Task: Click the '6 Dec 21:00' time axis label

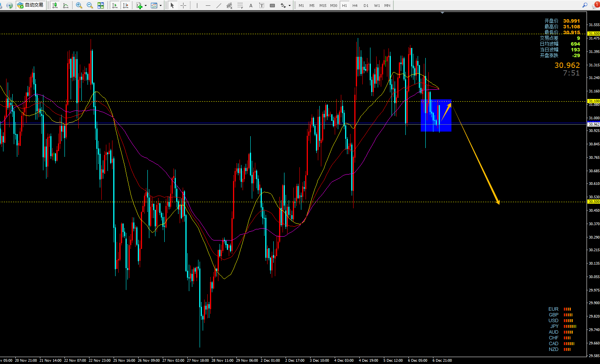Action: click(x=442, y=361)
